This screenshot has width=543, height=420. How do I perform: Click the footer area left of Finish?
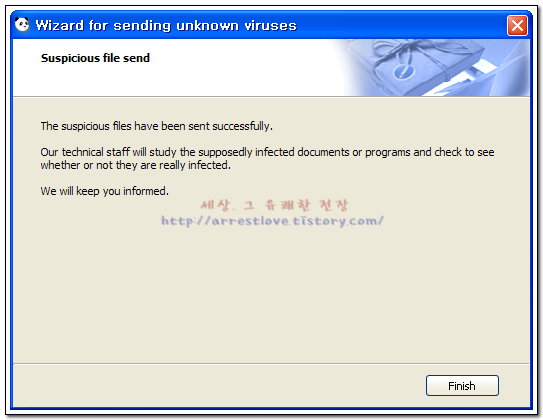coord(218,385)
